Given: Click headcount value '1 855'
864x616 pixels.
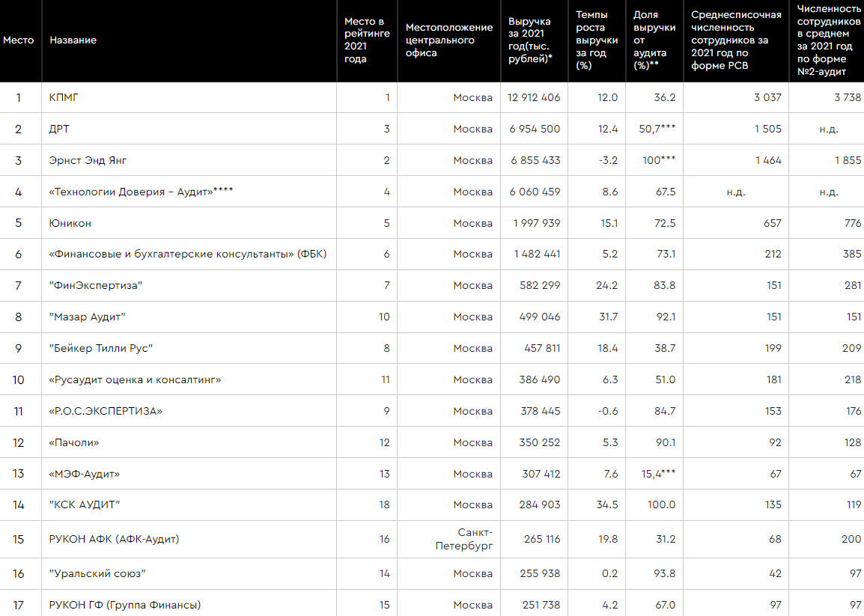Looking at the screenshot, I should click(x=848, y=160).
